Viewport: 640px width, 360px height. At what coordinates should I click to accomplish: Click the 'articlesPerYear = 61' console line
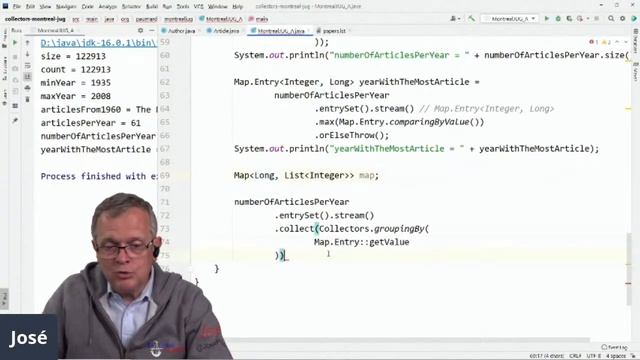tap(90, 123)
